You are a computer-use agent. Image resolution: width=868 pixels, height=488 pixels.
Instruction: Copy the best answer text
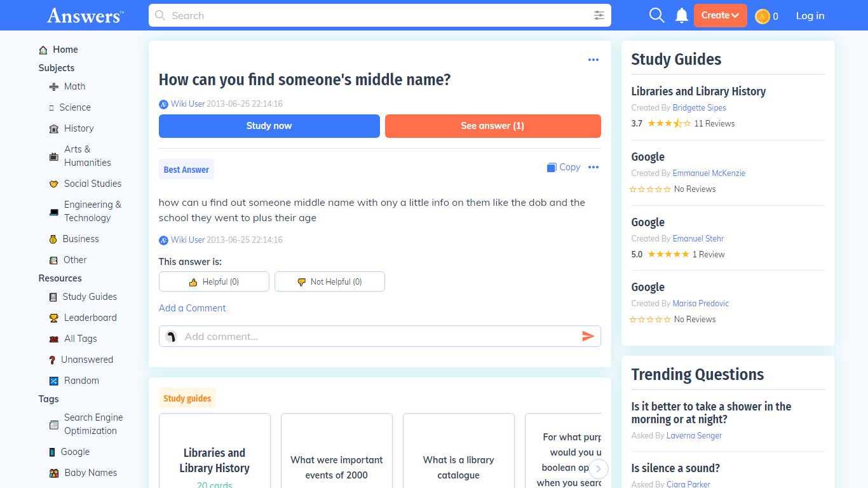coord(564,167)
